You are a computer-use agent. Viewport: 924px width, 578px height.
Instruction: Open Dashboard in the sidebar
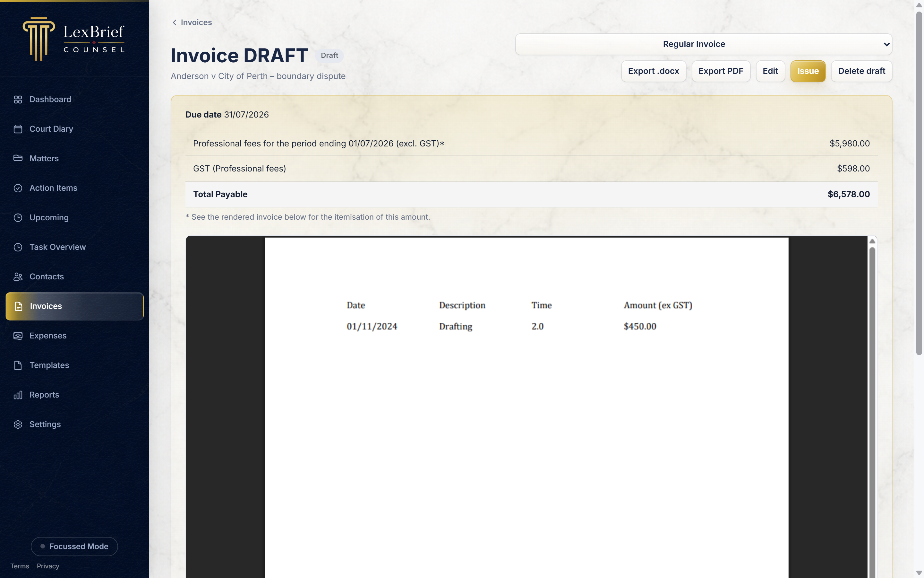tap(74, 100)
